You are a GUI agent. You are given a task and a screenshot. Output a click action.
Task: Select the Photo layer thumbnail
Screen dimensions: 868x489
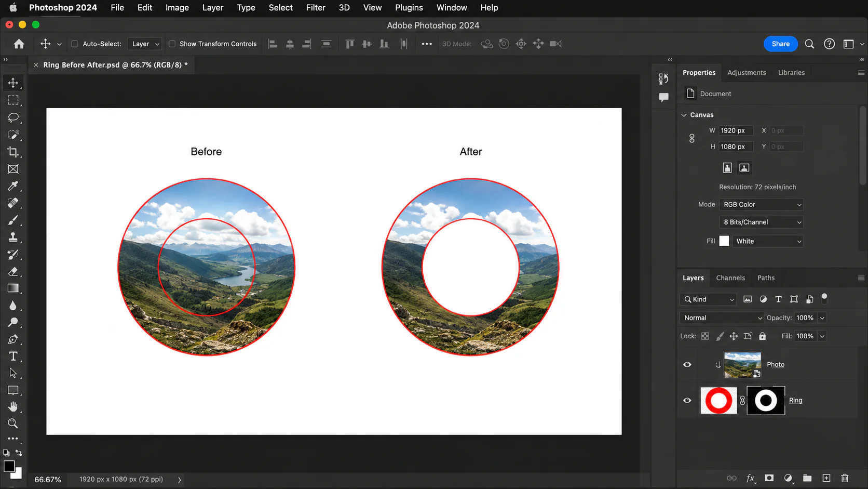742,365
